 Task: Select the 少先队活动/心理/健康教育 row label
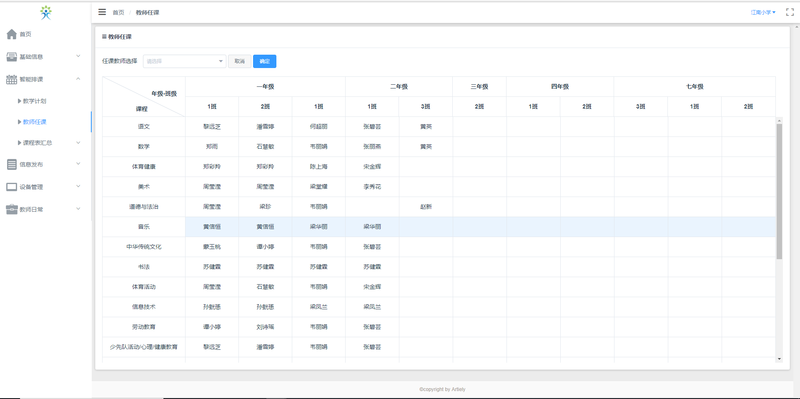point(144,347)
